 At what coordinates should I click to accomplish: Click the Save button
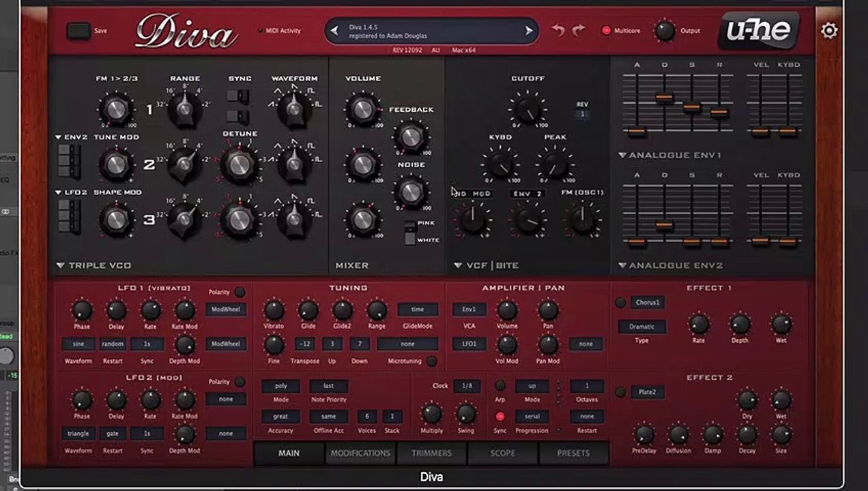[78, 31]
